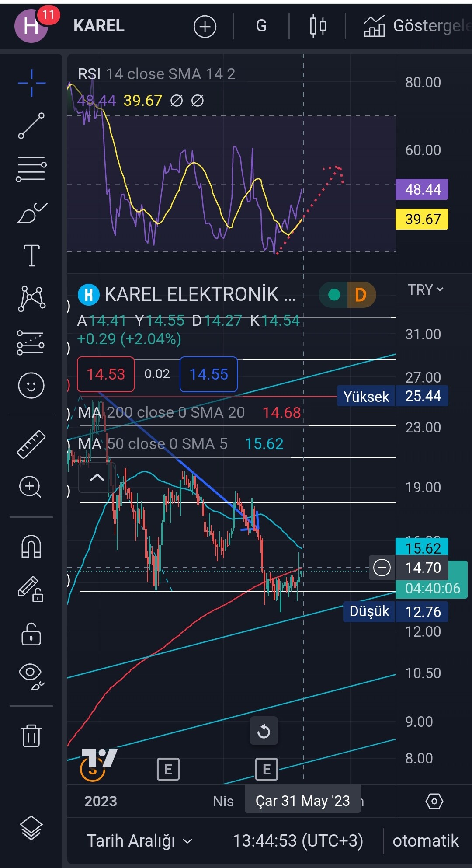Image resolution: width=472 pixels, height=868 pixels.
Task: Open the user profile avatar menu
Action: [x=31, y=26]
